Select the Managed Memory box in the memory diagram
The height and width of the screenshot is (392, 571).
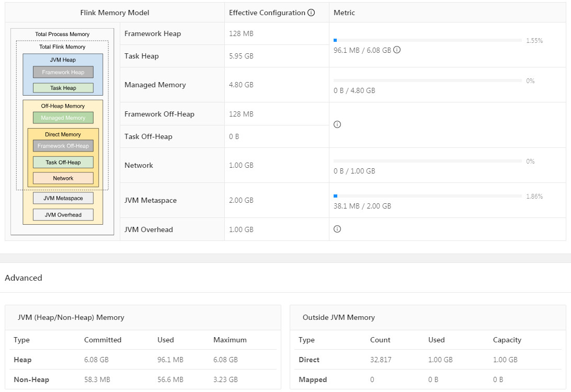pos(63,118)
